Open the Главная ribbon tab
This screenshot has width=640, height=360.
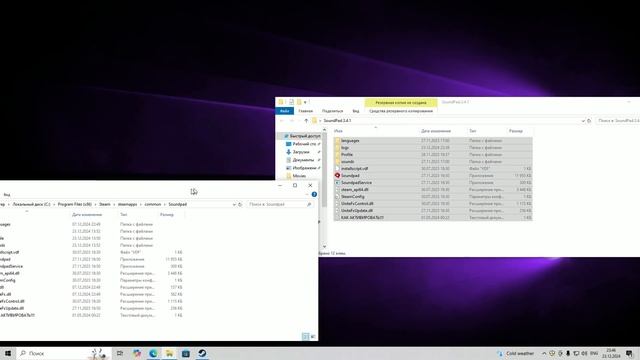click(305, 111)
